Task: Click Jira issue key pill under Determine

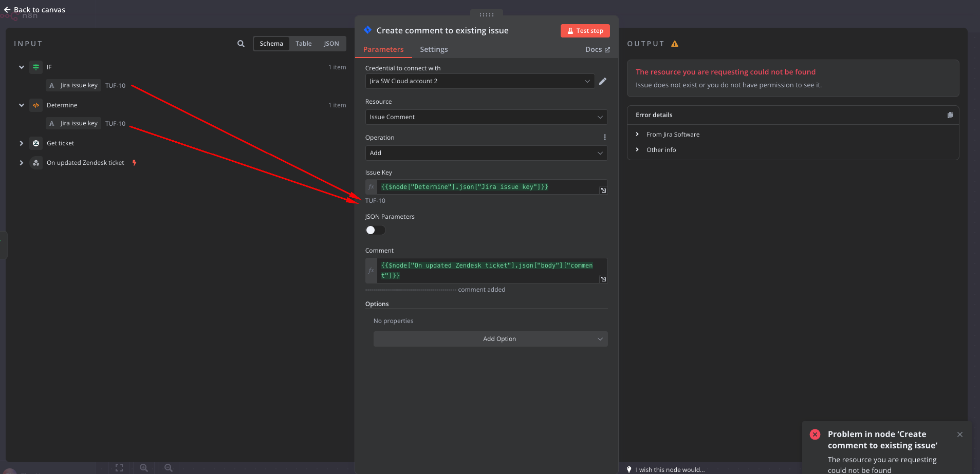Action: coord(73,124)
